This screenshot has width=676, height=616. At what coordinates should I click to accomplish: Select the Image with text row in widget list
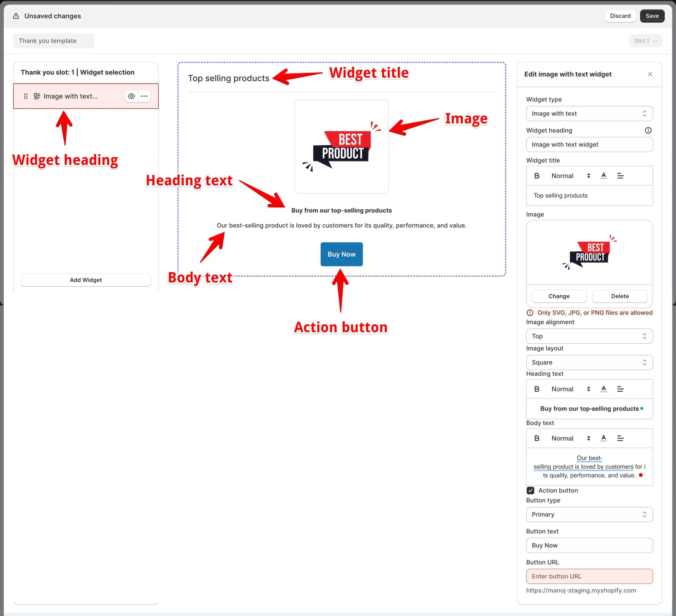[86, 96]
